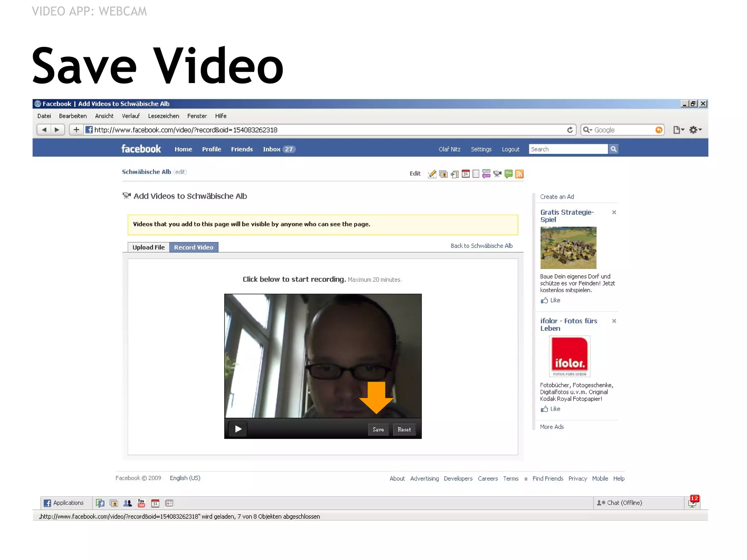
Task: Open Settings in the blue bar
Action: [481, 149]
